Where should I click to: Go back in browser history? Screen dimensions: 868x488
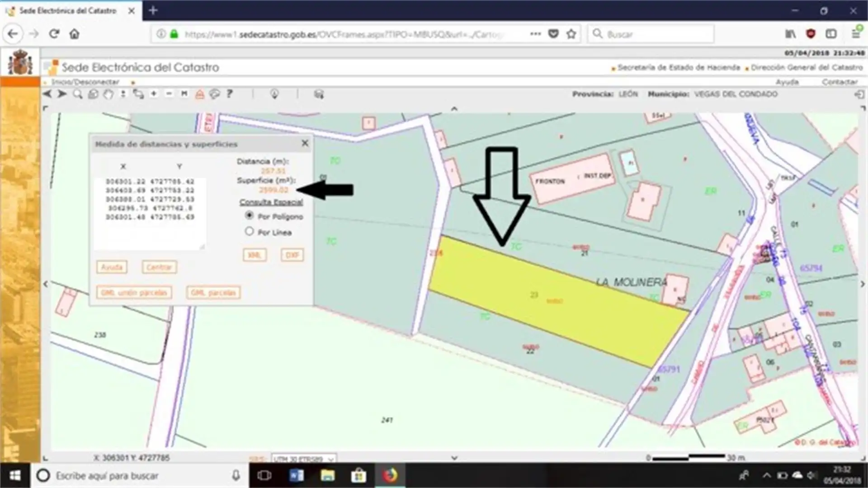coord(13,34)
